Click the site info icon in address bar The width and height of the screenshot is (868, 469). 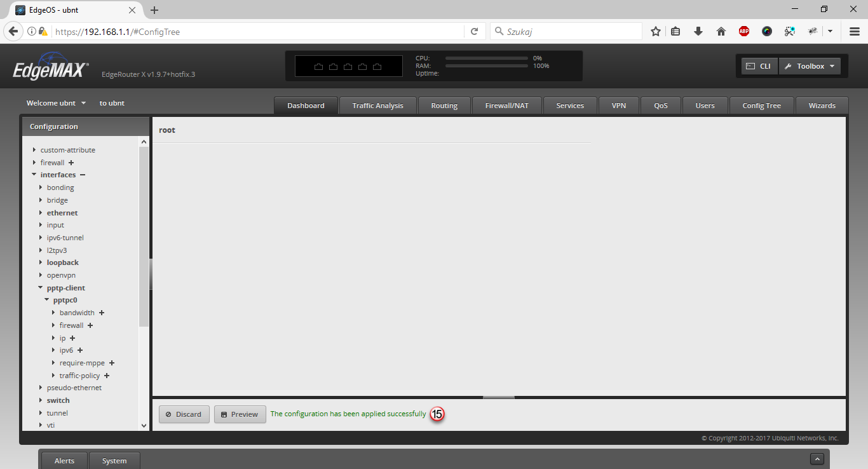coord(32,31)
